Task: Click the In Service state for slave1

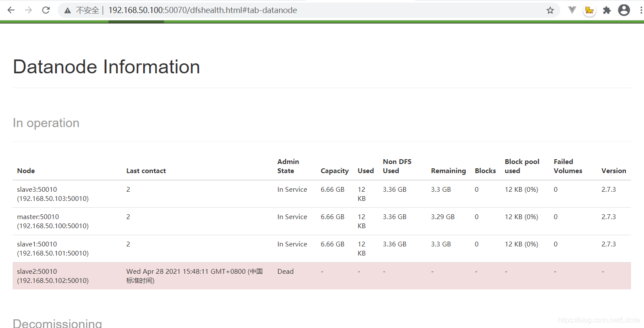Action: [292, 244]
